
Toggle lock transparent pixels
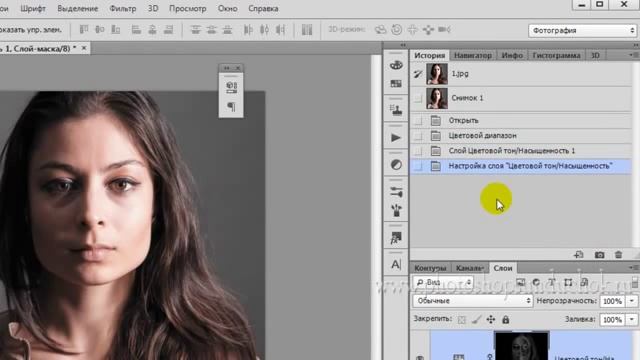(x=462, y=320)
